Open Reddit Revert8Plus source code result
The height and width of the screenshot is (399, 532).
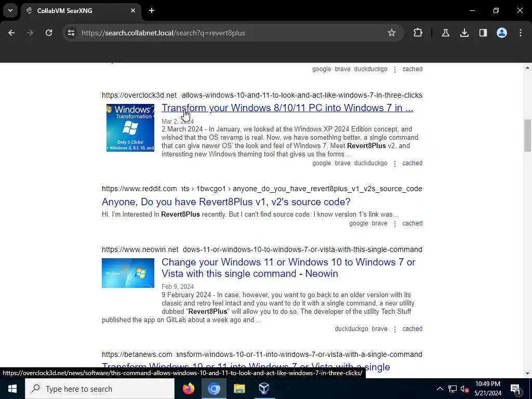click(x=226, y=202)
